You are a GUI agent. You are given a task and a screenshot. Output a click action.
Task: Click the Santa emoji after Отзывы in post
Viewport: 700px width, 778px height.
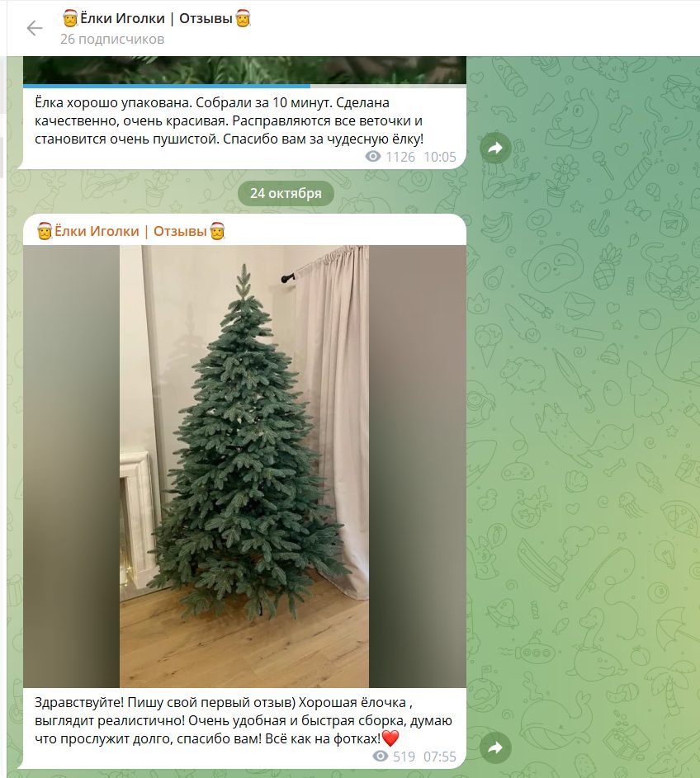(217, 231)
